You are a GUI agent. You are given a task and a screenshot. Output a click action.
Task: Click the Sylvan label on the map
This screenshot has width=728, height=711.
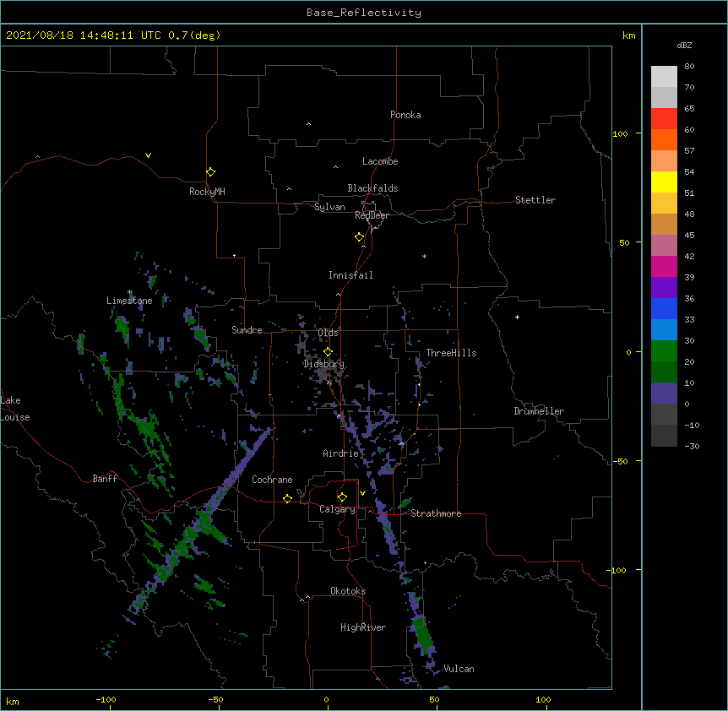[329, 207]
